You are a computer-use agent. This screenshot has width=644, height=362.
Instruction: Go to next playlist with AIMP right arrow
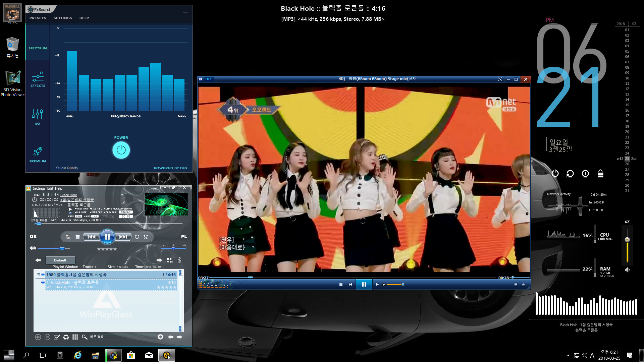click(x=159, y=260)
